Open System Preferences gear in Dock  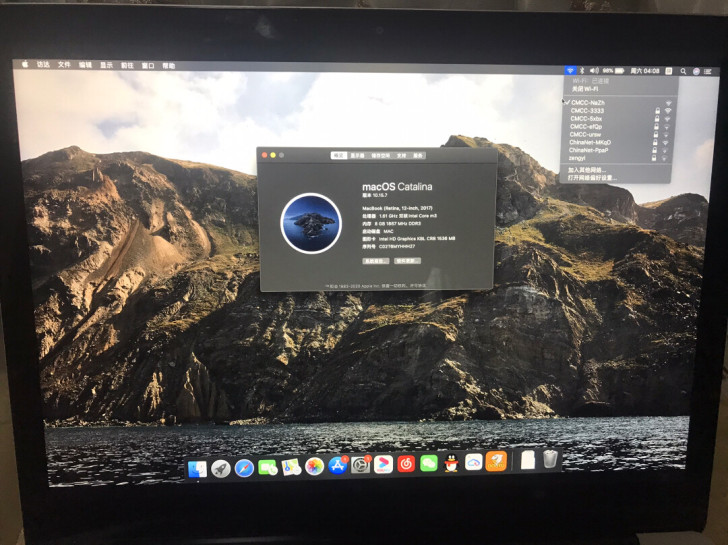(x=360, y=465)
